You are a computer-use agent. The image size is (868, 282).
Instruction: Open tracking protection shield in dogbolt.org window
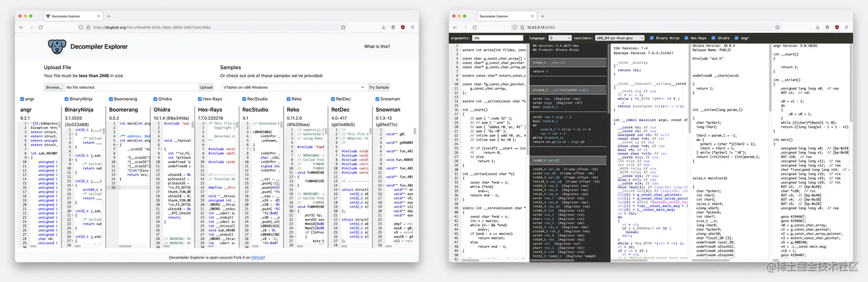pos(80,27)
